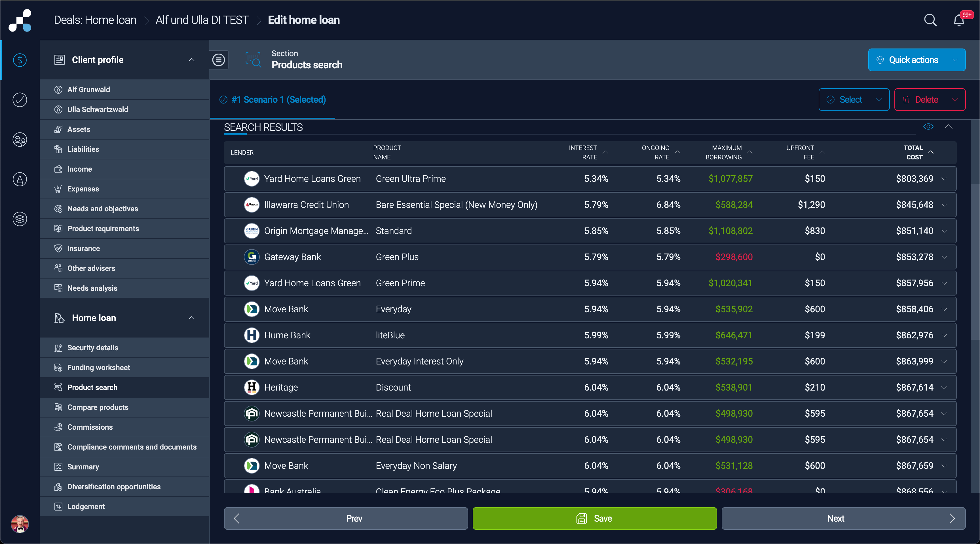Click the Origin Mortgage Management logo
The height and width of the screenshot is (544, 980).
click(252, 231)
